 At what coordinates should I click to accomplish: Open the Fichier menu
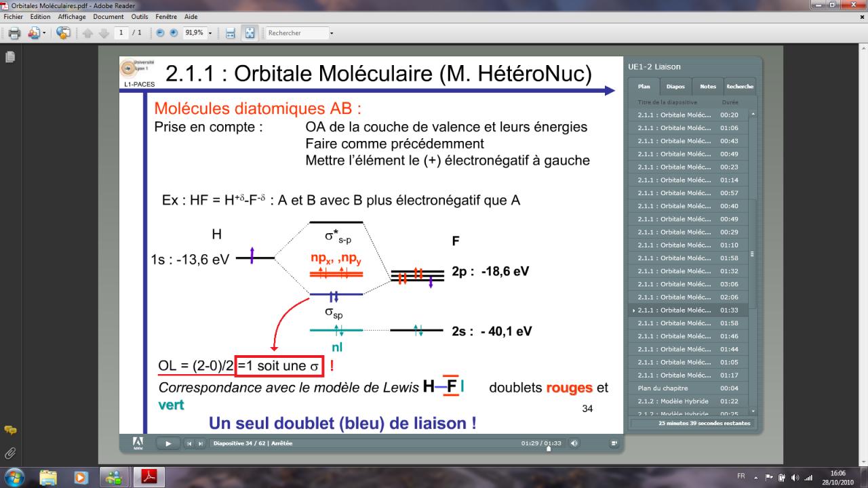pos(14,16)
